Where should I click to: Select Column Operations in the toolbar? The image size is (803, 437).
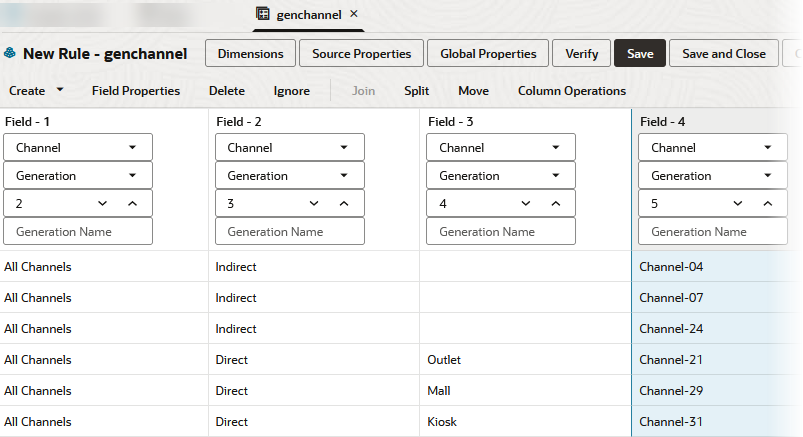coord(572,90)
